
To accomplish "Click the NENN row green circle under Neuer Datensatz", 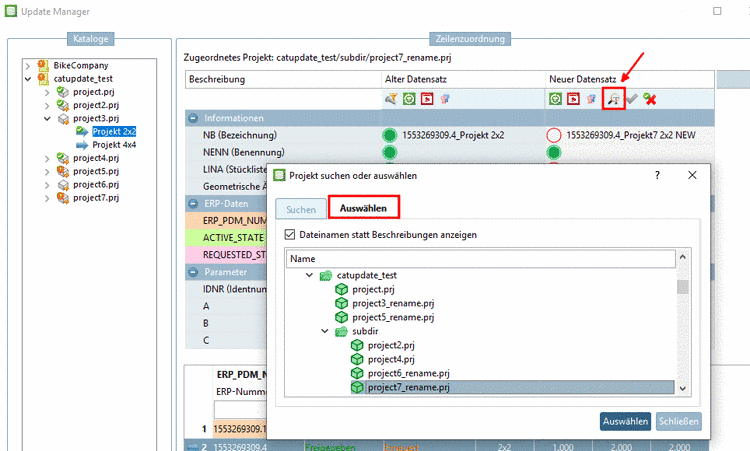I will pyautogui.click(x=554, y=153).
